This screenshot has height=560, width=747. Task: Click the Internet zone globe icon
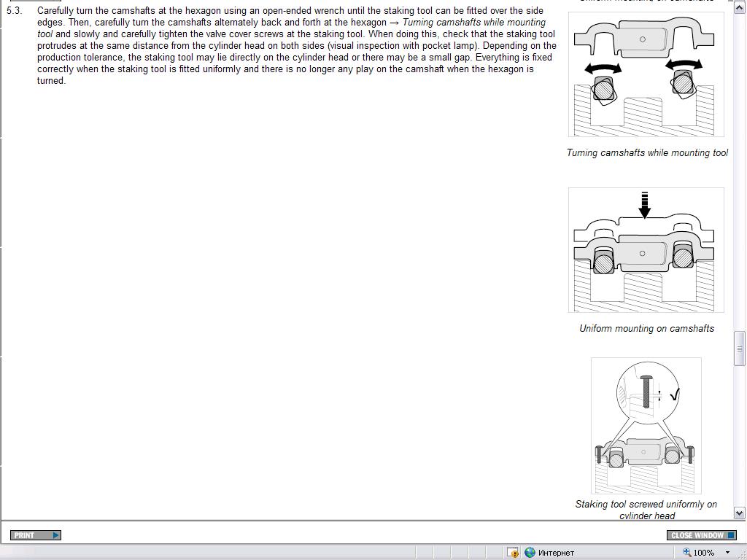pyautogui.click(x=530, y=553)
